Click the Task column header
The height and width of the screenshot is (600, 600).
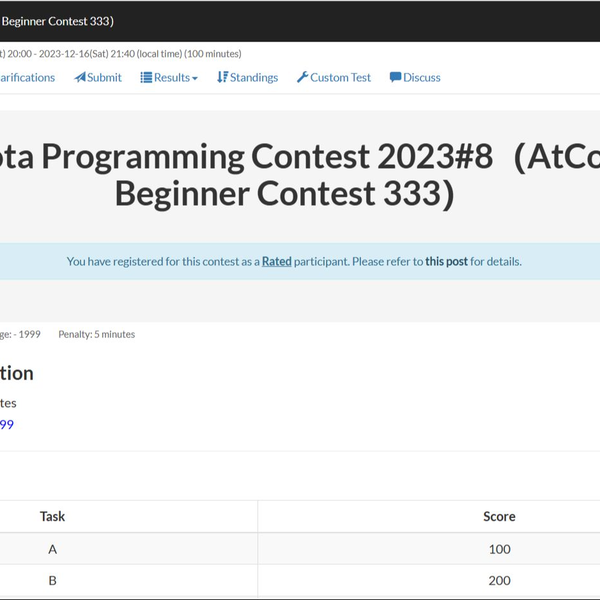tap(53, 516)
